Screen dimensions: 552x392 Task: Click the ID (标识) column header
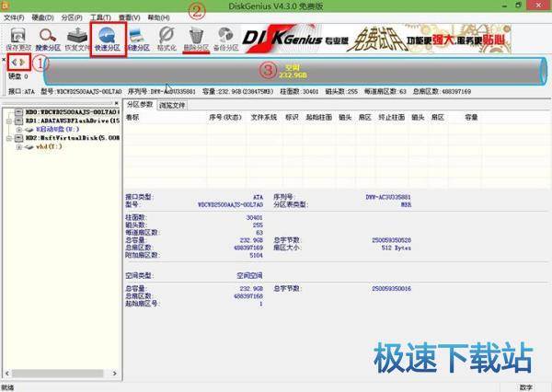click(292, 117)
